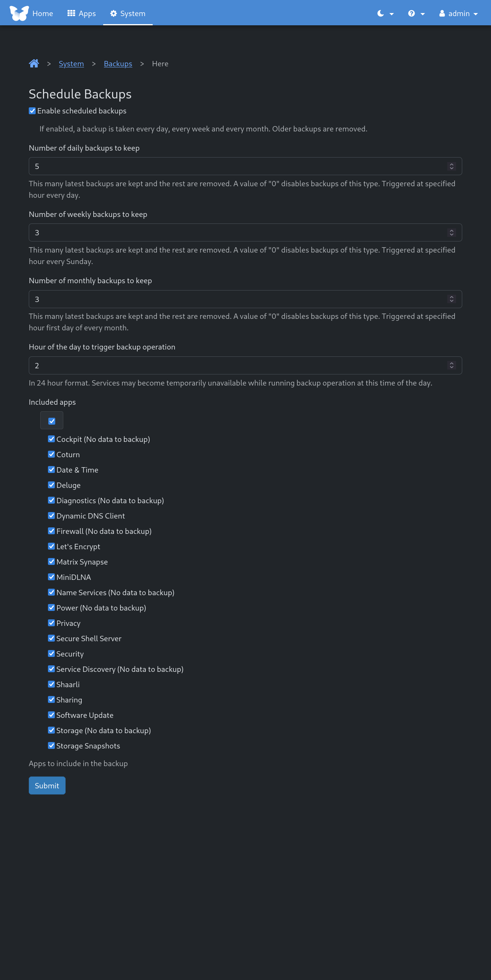Go to the Home menu item
Viewport: 491px width, 980px height.
[43, 13]
